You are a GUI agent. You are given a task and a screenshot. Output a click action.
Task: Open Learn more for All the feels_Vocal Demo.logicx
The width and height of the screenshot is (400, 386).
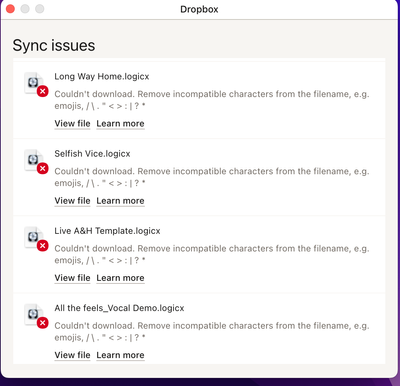coord(120,355)
